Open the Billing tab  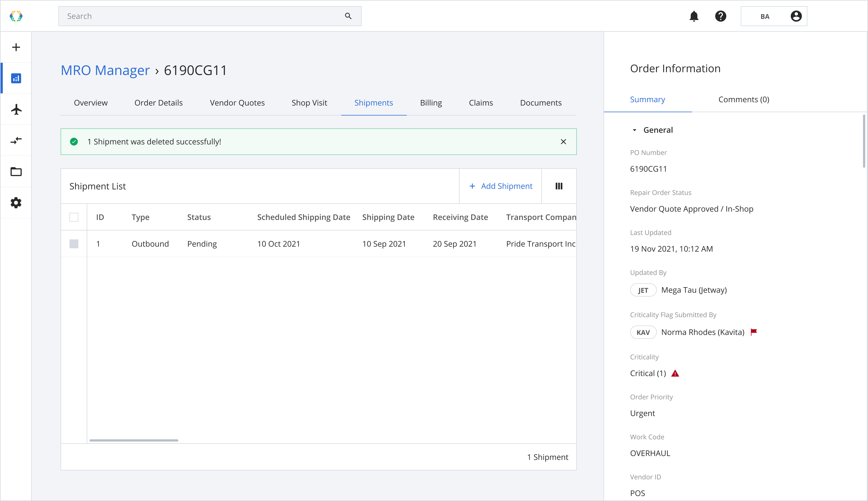click(431, 103)
